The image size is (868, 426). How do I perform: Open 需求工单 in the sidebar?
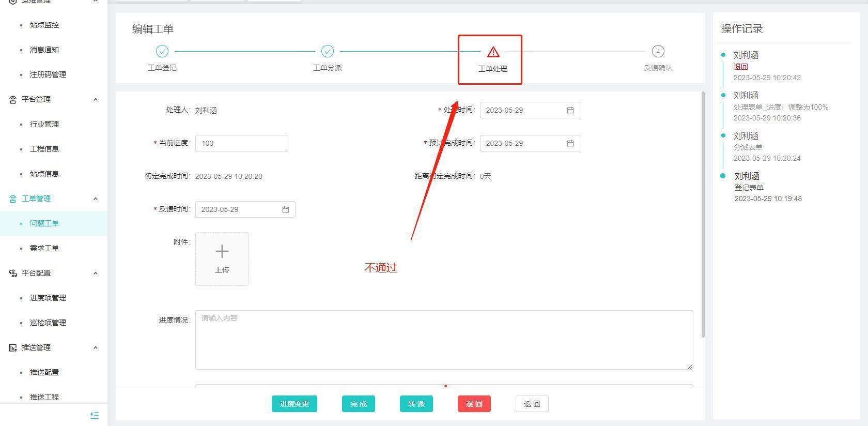(x=44, y=248)
